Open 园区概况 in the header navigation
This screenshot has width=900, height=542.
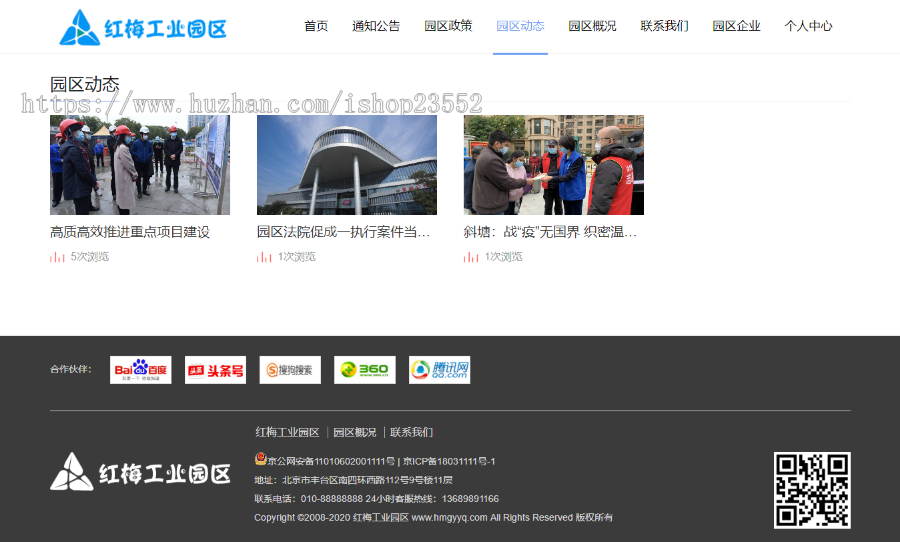point(592,26)
